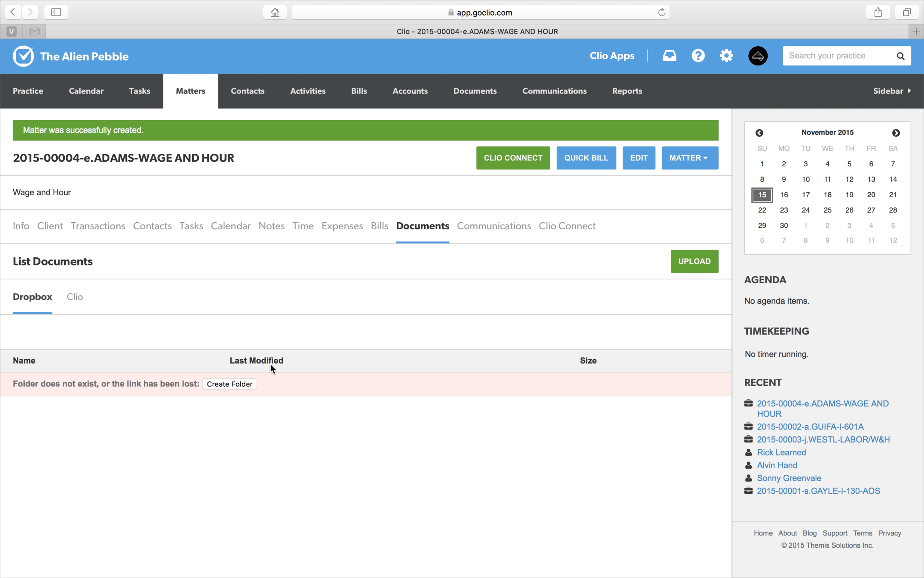Image resolution: width=924 pixels, height=578 pixels.
Task: Click the Blog footer link
Action: coord(809,533)
